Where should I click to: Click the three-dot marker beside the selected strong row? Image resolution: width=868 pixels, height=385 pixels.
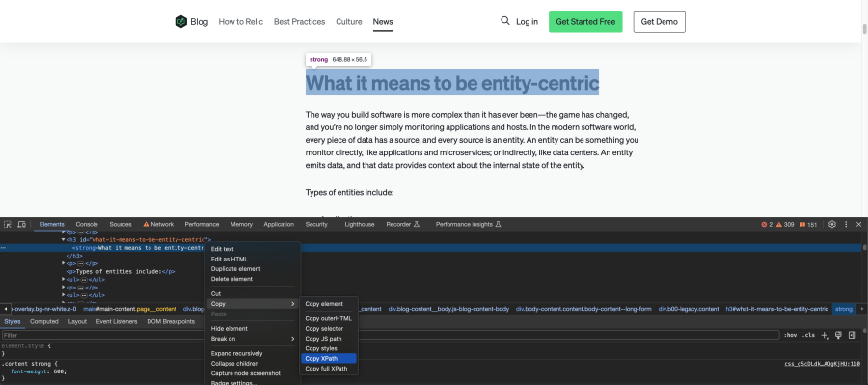[3, 248]
